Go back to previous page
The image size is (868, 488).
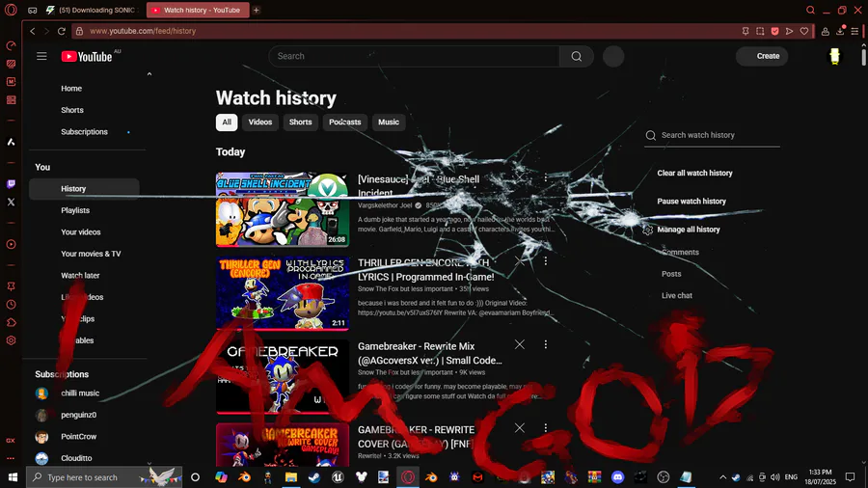(x=33, y=31)
